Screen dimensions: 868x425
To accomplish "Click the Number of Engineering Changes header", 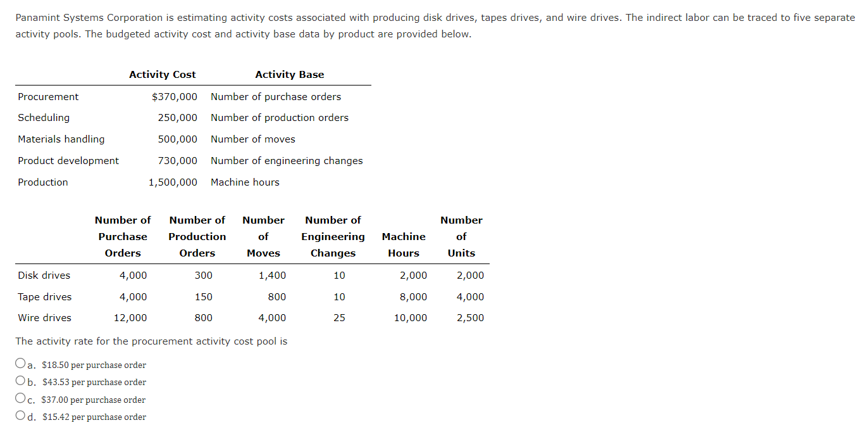I will tap(333, 236).
